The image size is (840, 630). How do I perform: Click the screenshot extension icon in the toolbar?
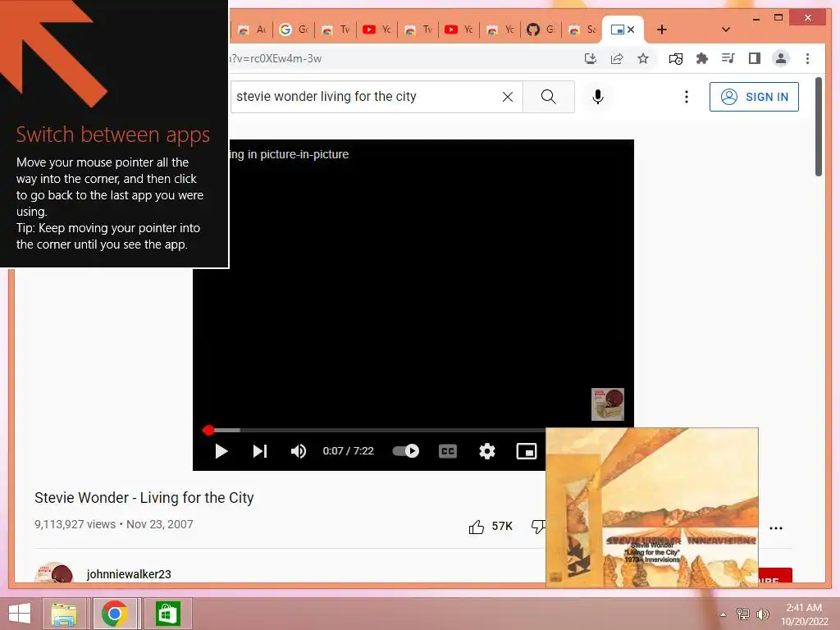[x=676, y=58]
